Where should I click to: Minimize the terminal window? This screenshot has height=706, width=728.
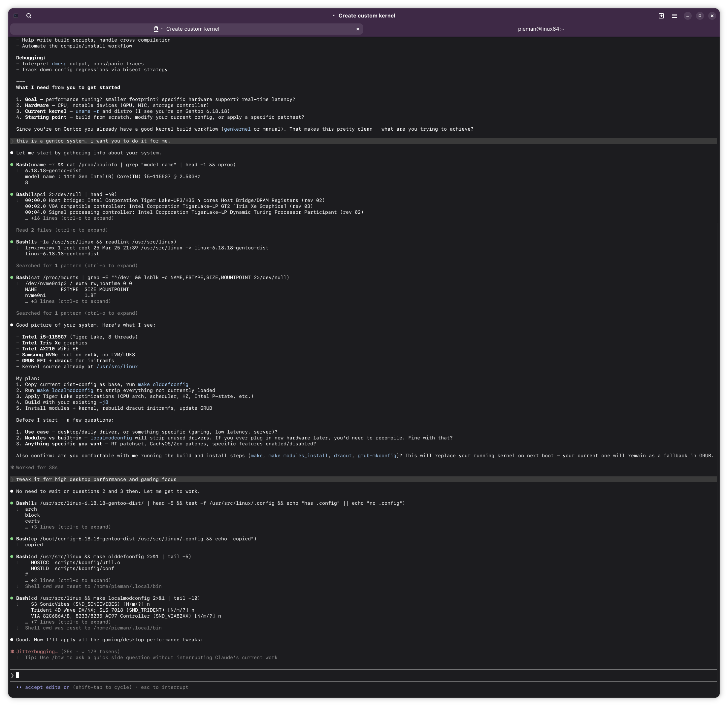pos(687,16)
